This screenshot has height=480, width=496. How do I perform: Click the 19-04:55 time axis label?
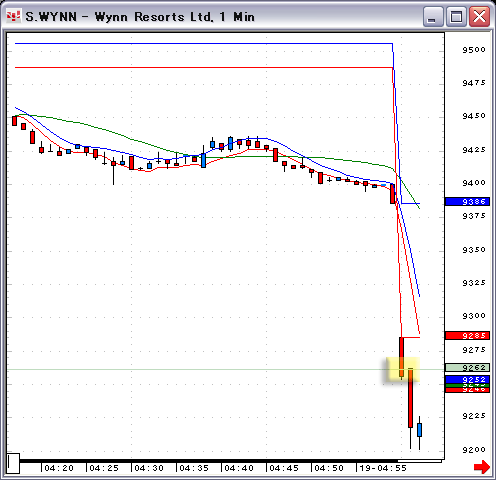click(x=383, y=468)
